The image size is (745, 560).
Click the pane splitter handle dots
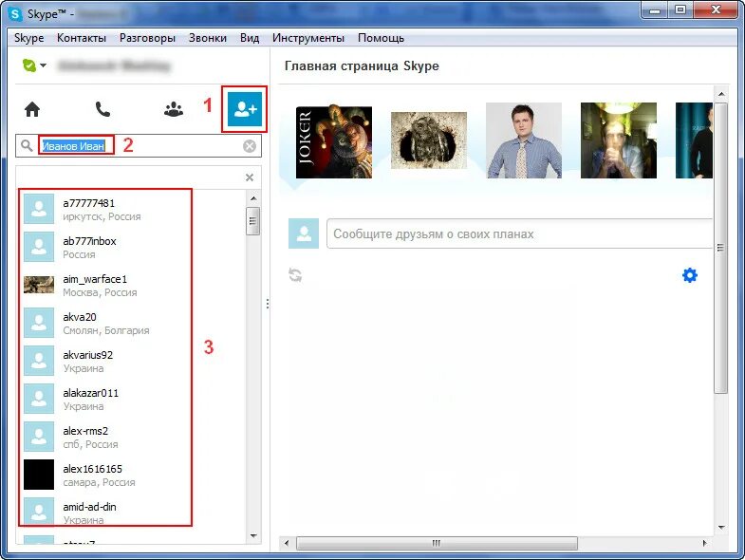click(x=268, y=304)
